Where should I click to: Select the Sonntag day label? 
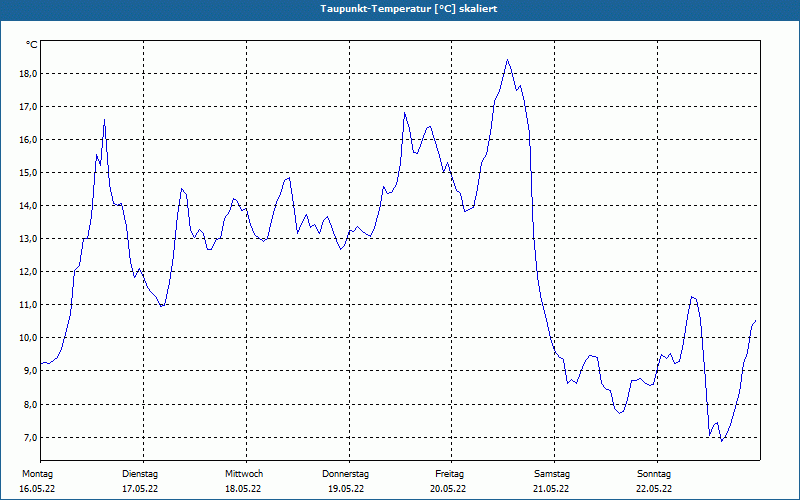tap(654, 474)
